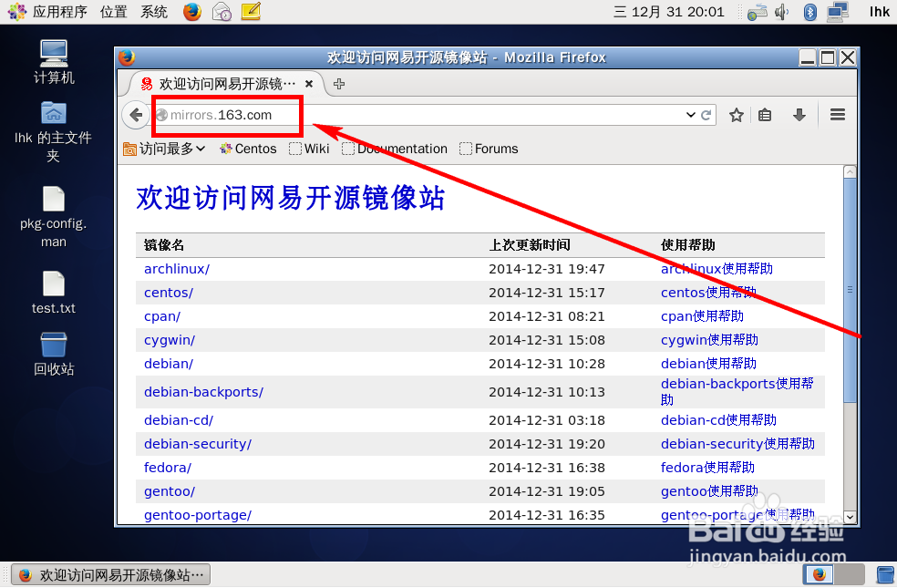The height and width of the screenshot is (588, 897).
Task: Open cygwin使用帮助 help link
Action: pos(709,340)
